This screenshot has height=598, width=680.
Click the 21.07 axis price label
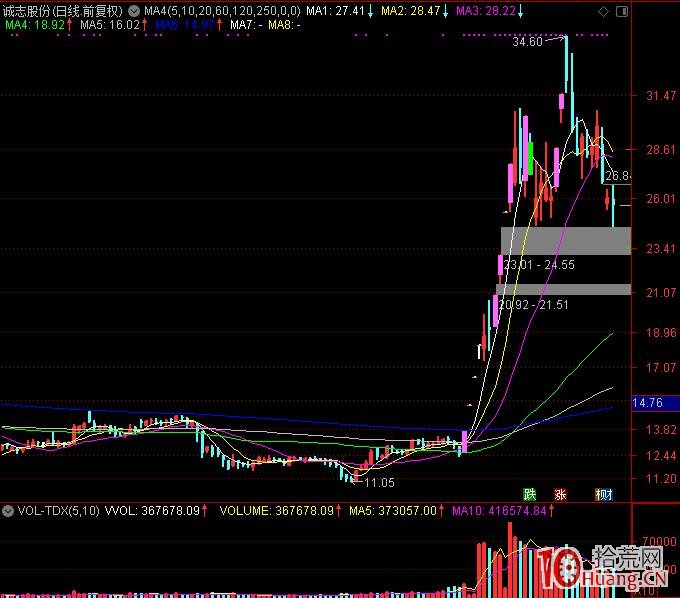(x=660, y=293)
